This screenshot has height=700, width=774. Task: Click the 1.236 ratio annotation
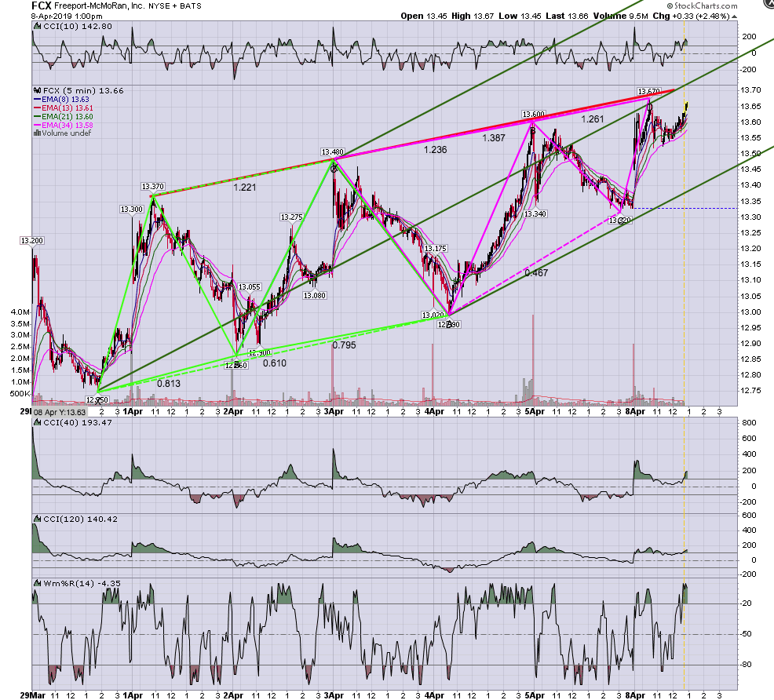[436, 149]
